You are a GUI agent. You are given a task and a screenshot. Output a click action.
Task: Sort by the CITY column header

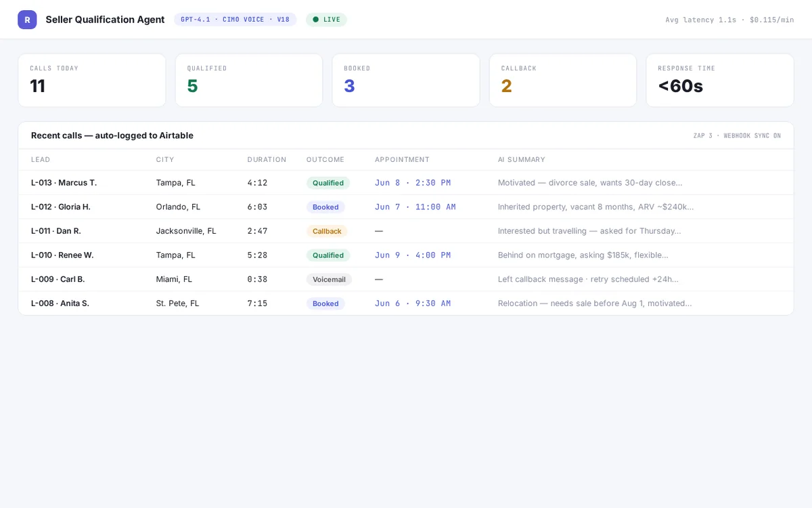click(x=165, y=160)
